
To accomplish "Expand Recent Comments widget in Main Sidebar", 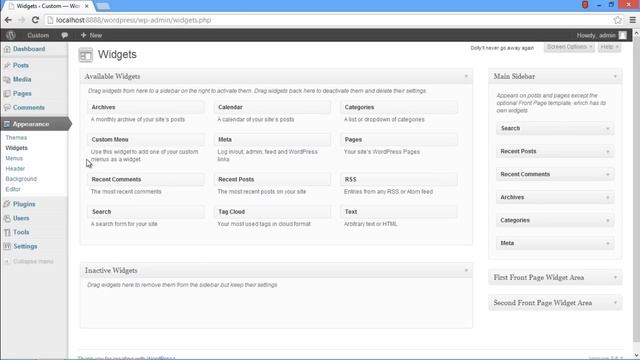I will click(x=608, y=175).
